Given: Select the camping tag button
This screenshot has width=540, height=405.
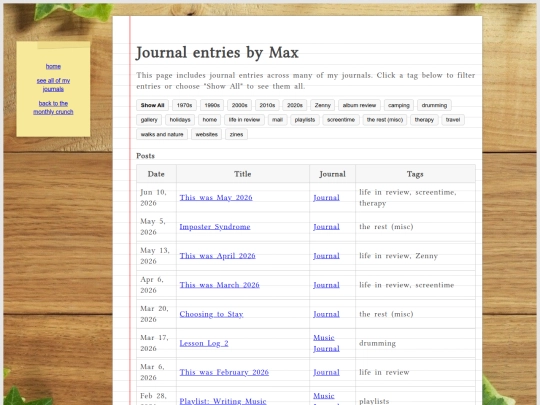Looking at the screenshot, I should tap(399, 105).
